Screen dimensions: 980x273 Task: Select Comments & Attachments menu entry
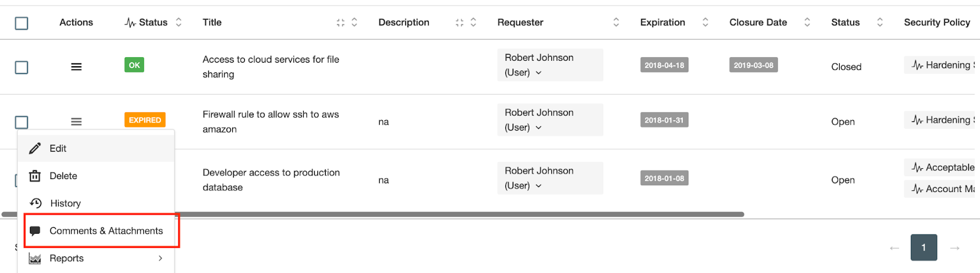point(106,231)
